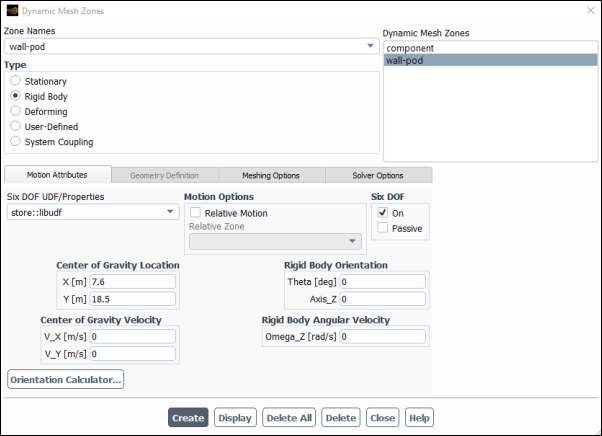The image size is (602, 436).
Task: Click the Ansys app icon in title bar
Action: [x=11, y=10]
